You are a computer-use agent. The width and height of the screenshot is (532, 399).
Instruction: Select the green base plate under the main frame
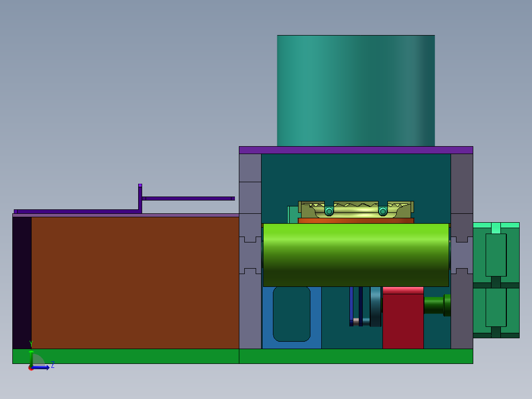pyautogui.click(x=356, y=356)
